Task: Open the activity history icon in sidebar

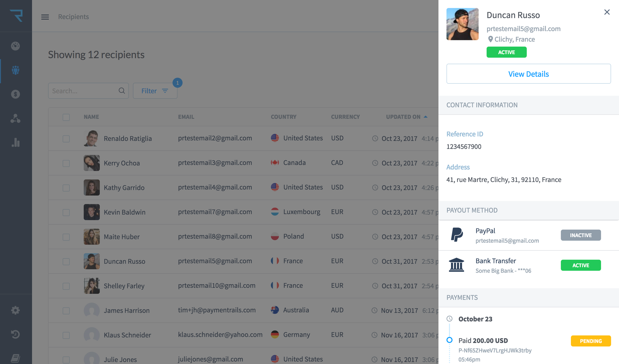Action: tap(15, 334)
